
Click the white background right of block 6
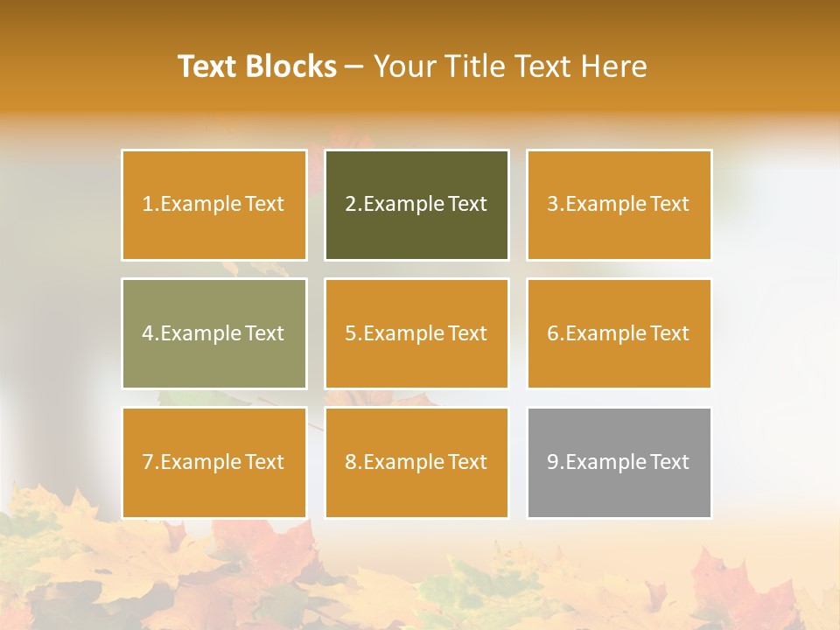click(770, 333)
